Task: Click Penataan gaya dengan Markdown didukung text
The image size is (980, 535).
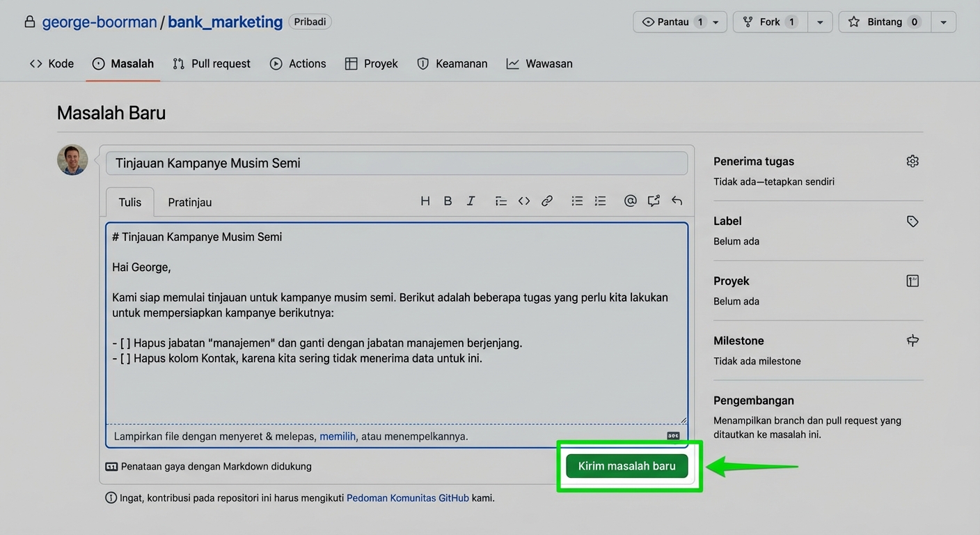Action: click(x=216, y=467)
